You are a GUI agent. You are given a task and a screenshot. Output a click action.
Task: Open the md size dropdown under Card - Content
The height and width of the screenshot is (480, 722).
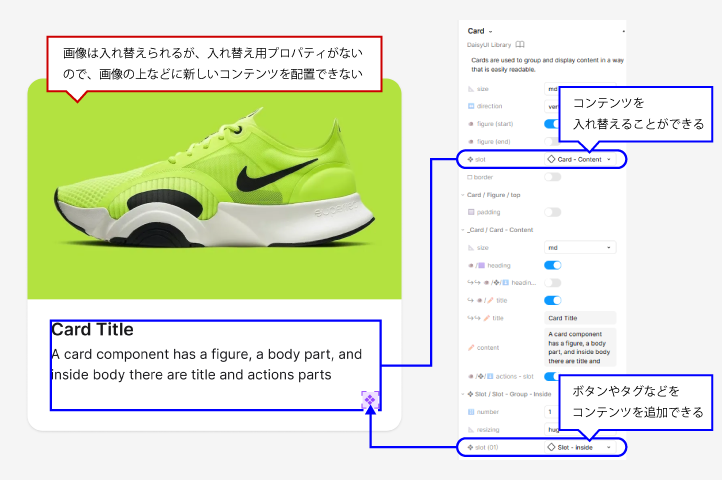tap(580, 247)
